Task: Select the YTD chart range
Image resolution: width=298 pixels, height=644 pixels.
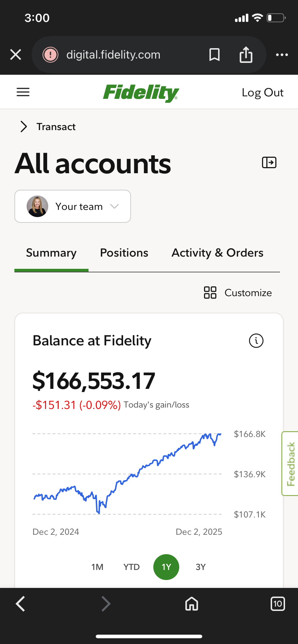Action: (131, 567)
